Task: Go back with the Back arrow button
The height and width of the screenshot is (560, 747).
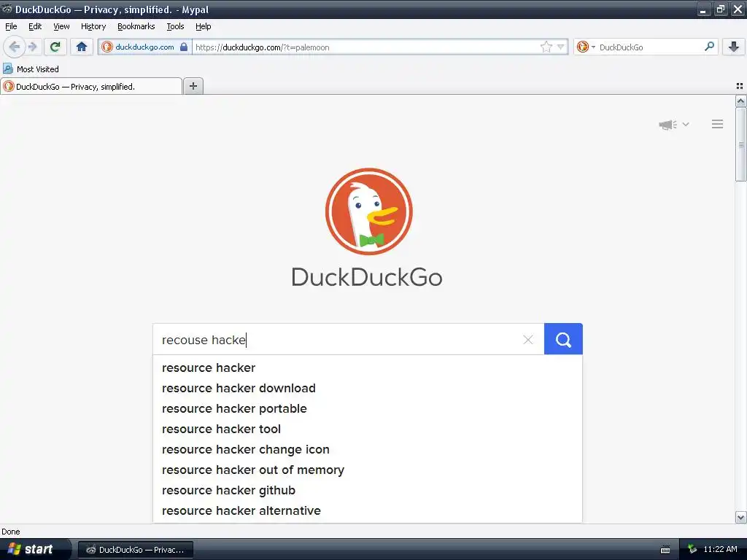Action: click(x=15, y=47)
